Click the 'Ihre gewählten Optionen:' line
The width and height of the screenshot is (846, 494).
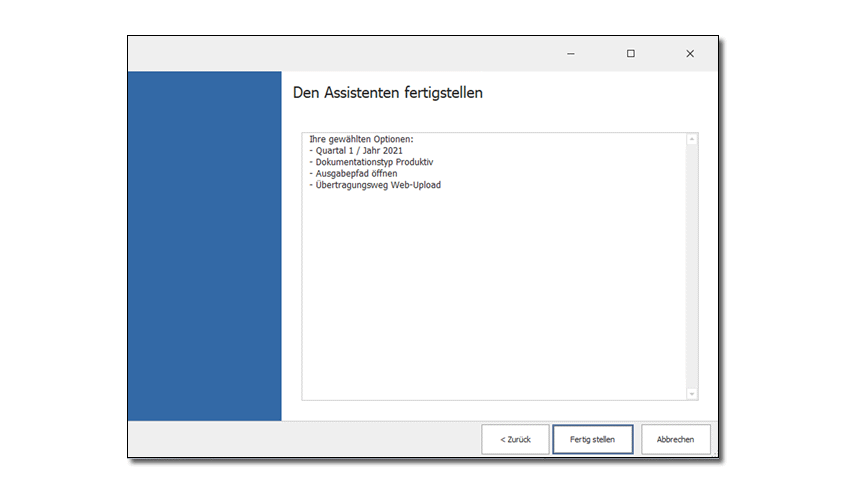(x=360, y=138)
